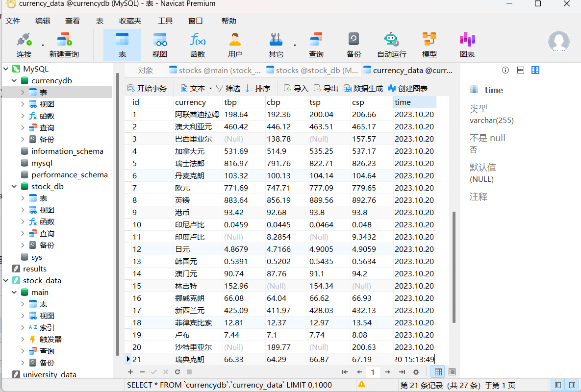Toggle the left pane visibility button
The width and height of the screenshot is (581, 392).
tap(557, 385)
